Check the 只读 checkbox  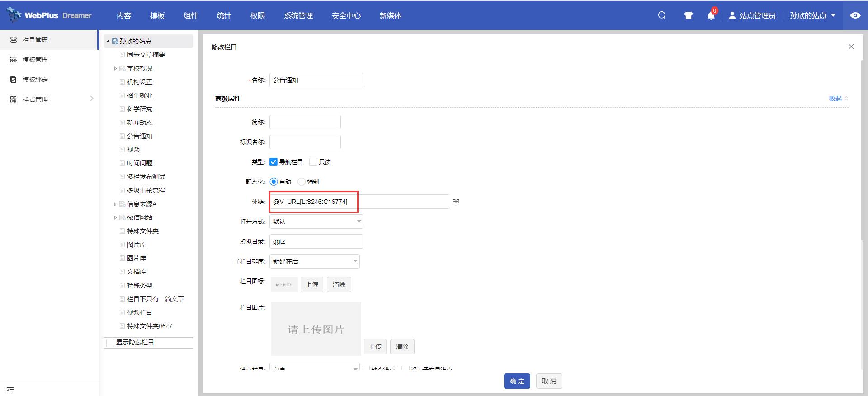tap(313, 162)
